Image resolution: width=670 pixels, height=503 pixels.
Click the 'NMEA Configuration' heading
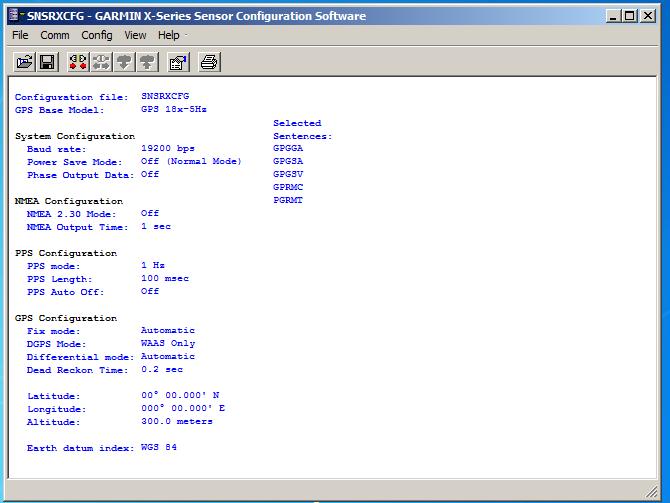69,201
